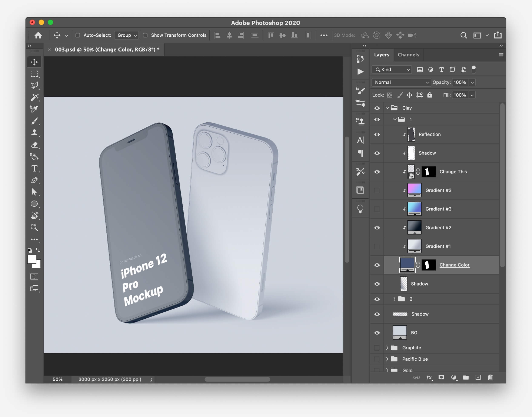Screen dimensions: 532x417
Task: Collapse the Clay layer group
Action: click(x=387, y=108)
